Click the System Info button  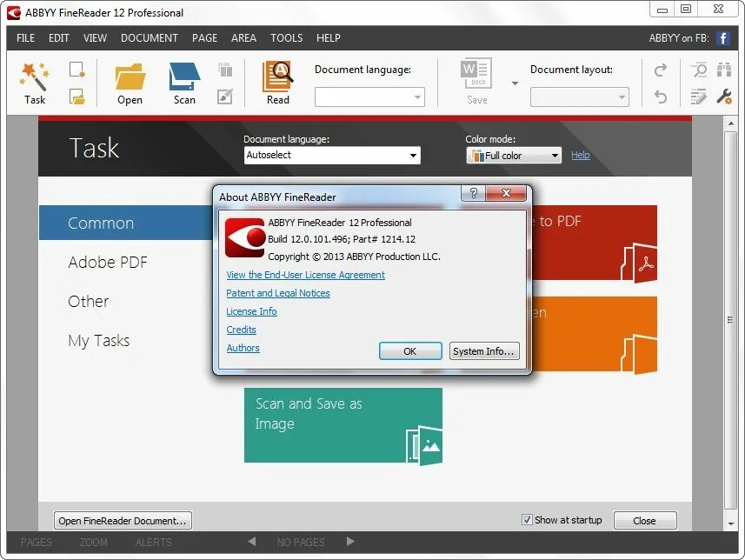pos(483,351)
